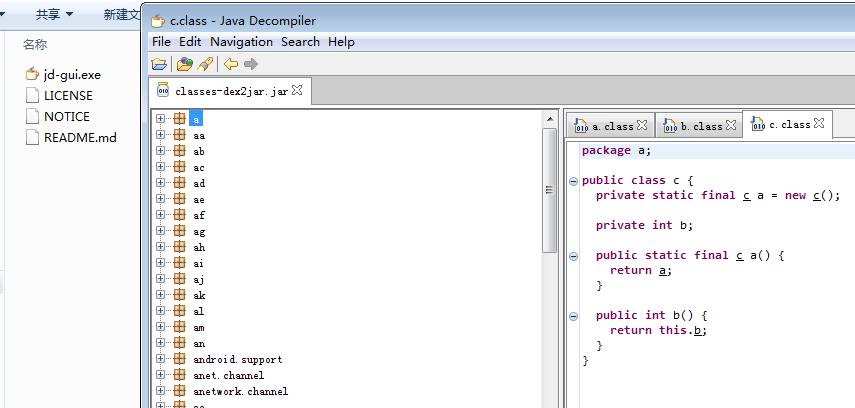Open the Navigation menu

(242, 41)
